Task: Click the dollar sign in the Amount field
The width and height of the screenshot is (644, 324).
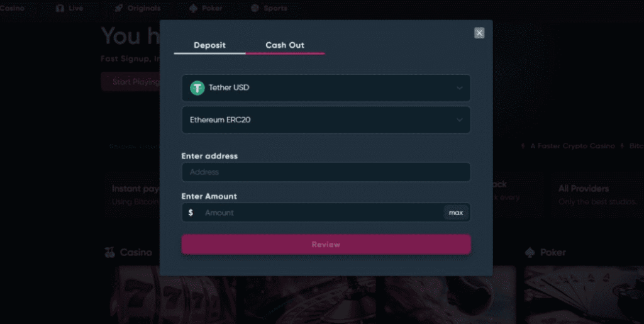Action: pos(191,213)
